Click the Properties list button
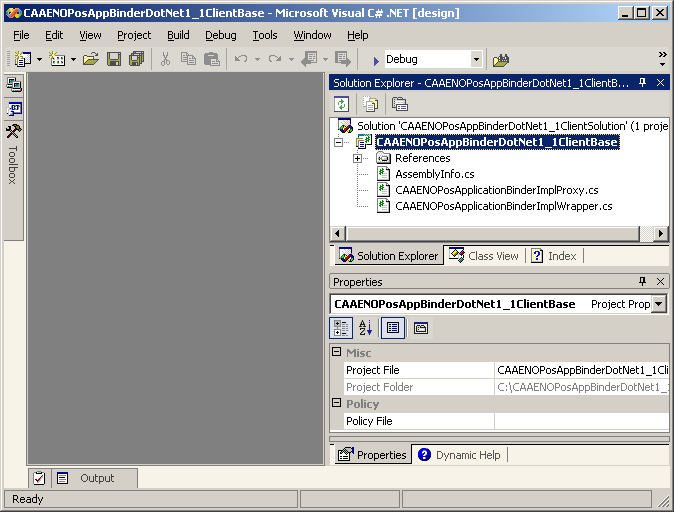This screenshot has width=674, height=512. pos(393,328)
